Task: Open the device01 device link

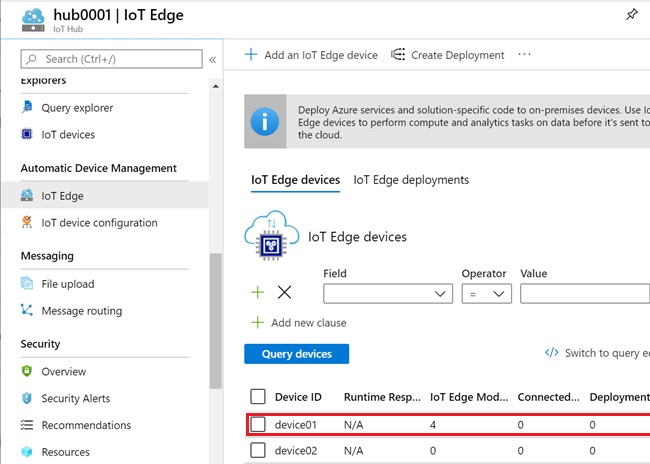Action: pos(296,425)
